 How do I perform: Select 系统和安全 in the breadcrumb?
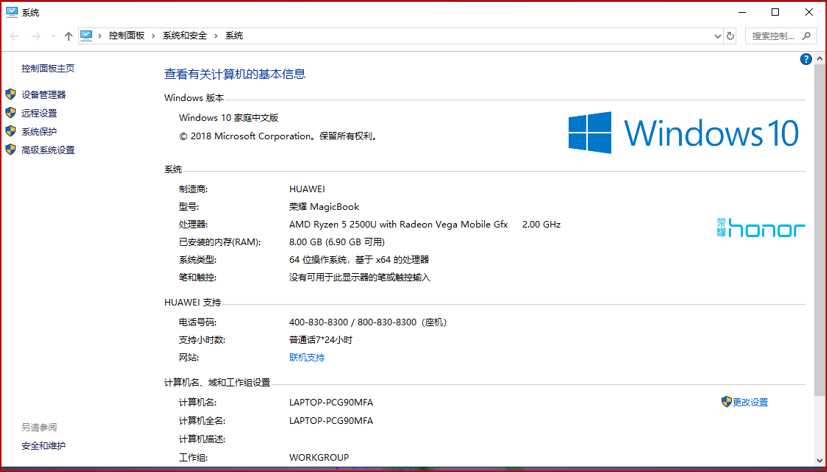click(x=185, y=36)
